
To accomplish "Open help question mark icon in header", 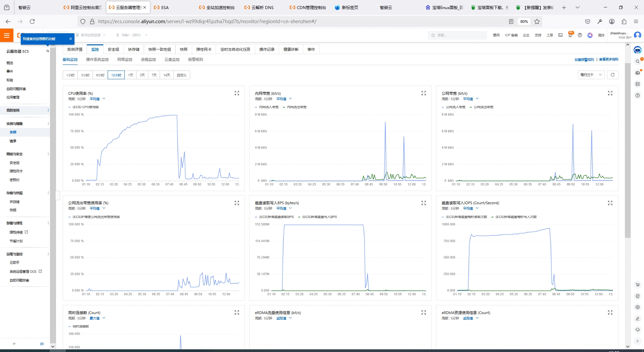I will pos(580,35).
